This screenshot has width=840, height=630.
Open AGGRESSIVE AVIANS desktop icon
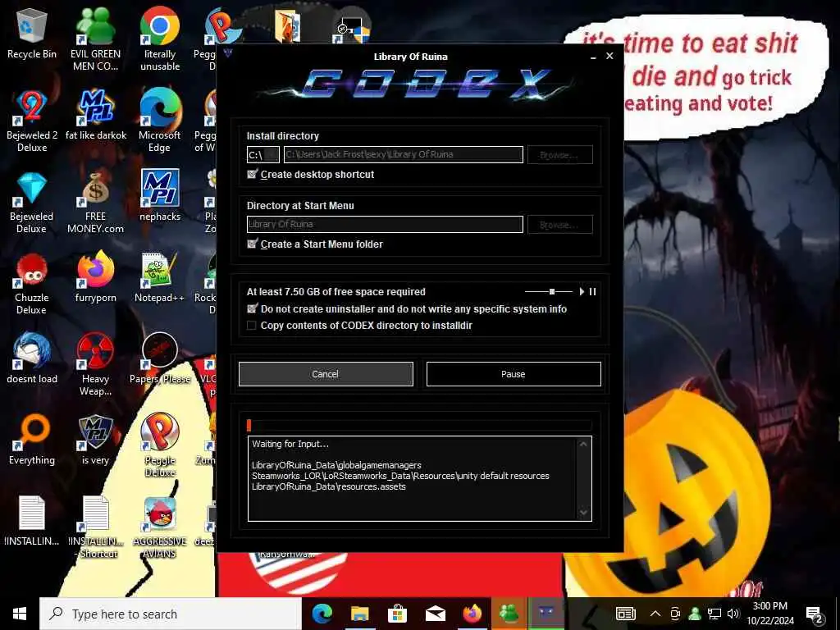160,527
